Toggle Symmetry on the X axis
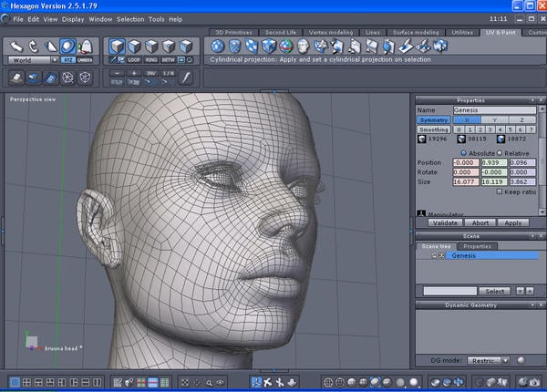Viewport: 547px width, 392px height. click(x=467, y=119)
